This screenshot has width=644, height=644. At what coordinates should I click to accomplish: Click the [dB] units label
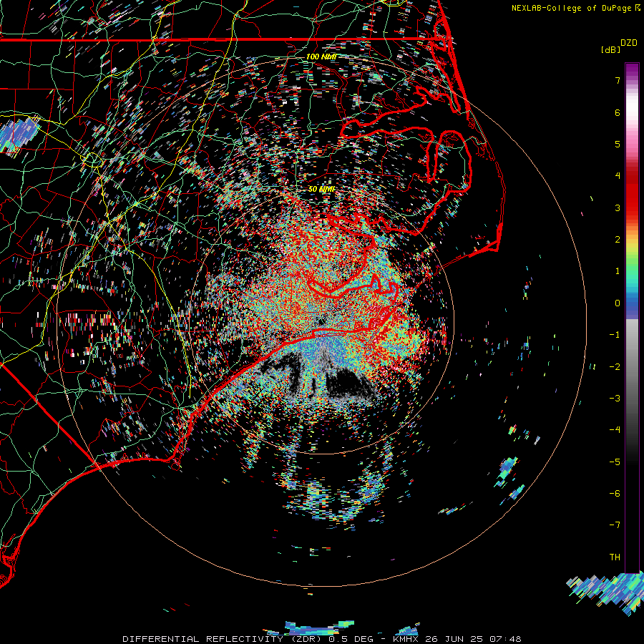click(x=611, y=49)
